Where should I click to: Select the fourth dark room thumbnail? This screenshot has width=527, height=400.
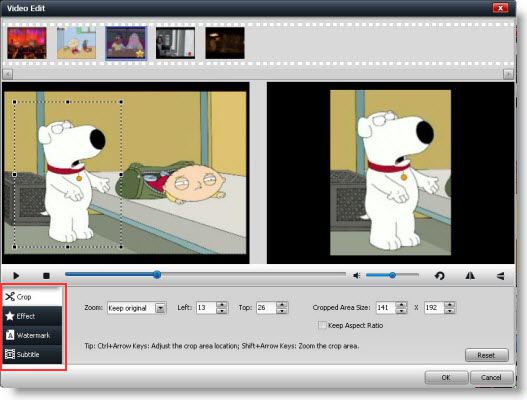click(175, 43)
